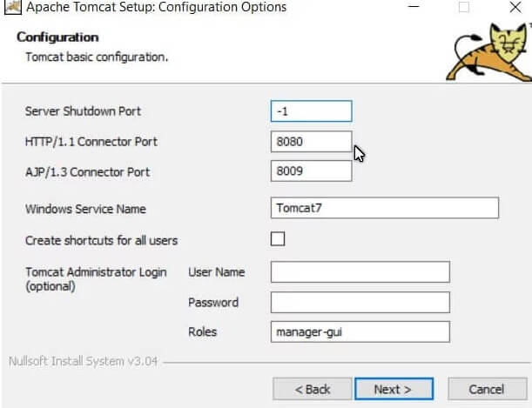
Task: Click the Roles field containing manager-gui
Action: click(360, 331)
